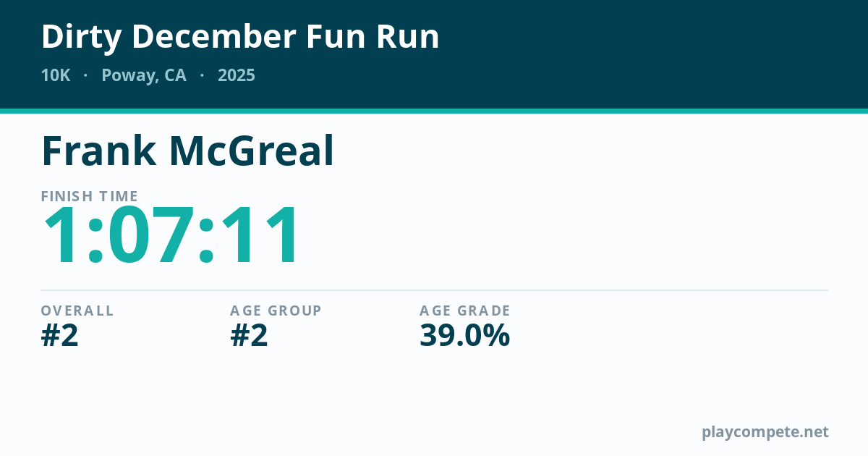Click the AGE GROUP heading
The image size is (868, 456).
(x=276, y=311)
